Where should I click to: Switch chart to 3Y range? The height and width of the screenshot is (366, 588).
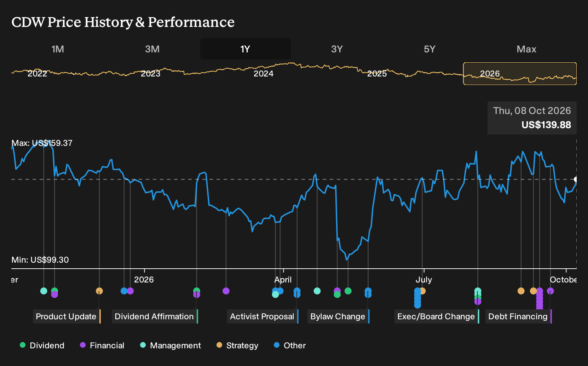[337, 49]
